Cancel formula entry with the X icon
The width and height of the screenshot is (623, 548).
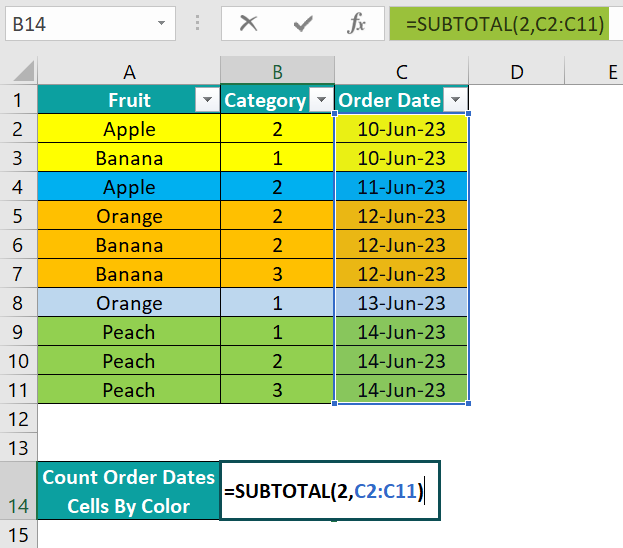point(249,23)
